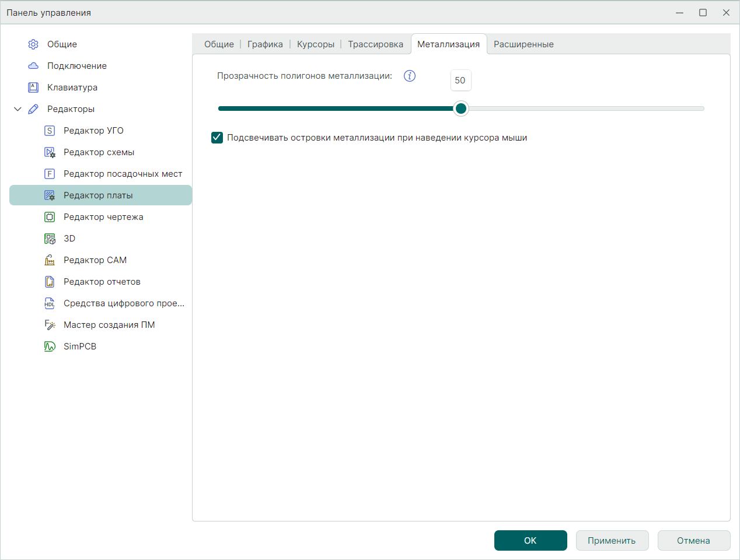740x560 pixels.
Task: Open the 3D settings icon
Action: 50,239
